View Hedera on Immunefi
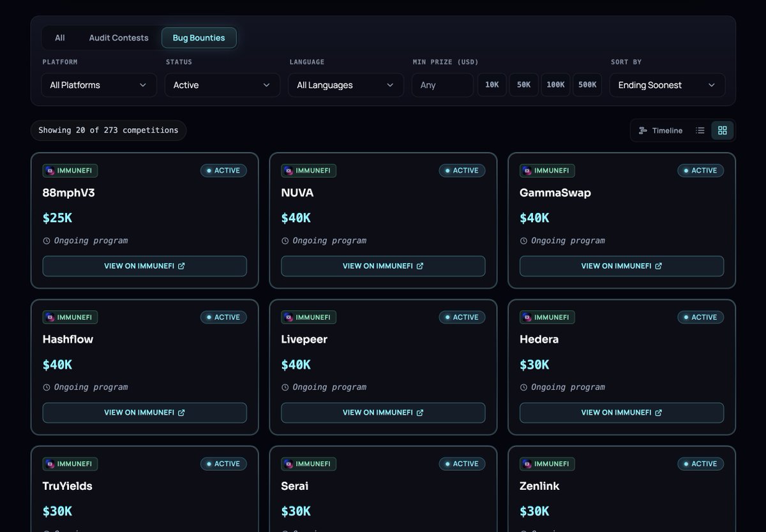The width and height of the screenshot is (766, 532). tap(622, 413)
